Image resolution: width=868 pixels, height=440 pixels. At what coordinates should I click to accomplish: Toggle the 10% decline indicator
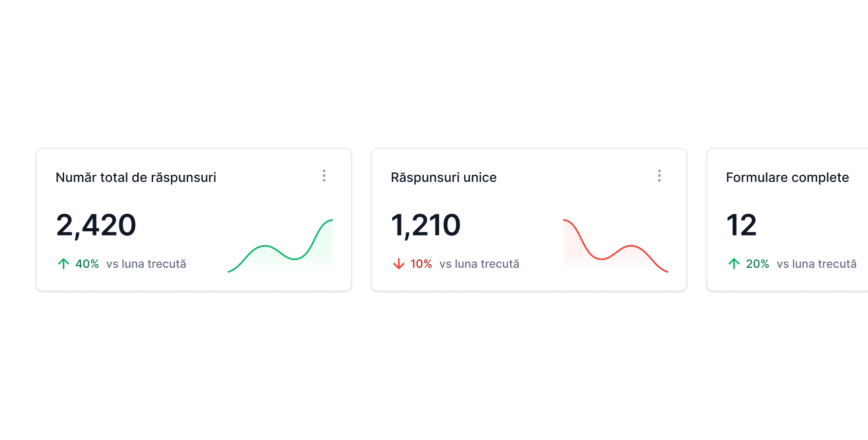click(x=421, y=264)
